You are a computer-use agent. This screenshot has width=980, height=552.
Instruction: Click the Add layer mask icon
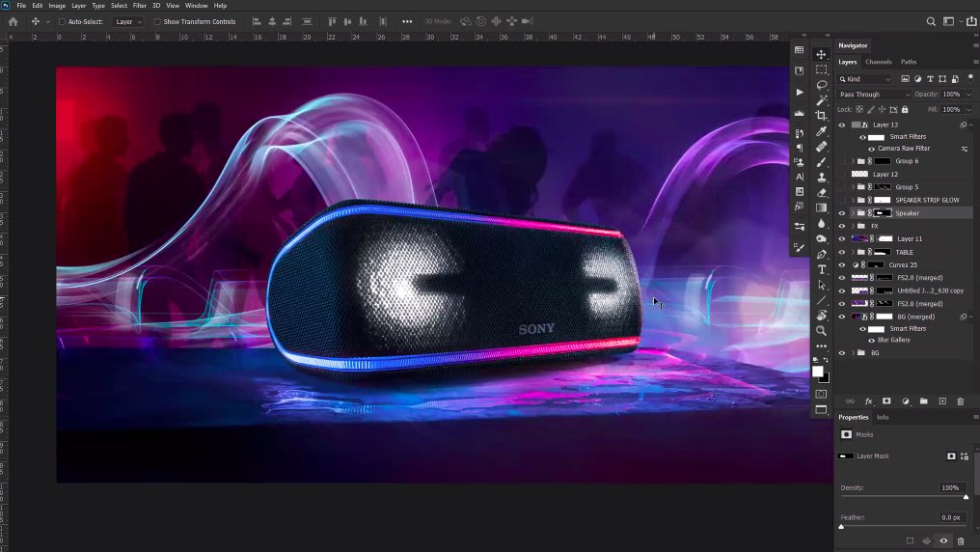tap(886, 401)
